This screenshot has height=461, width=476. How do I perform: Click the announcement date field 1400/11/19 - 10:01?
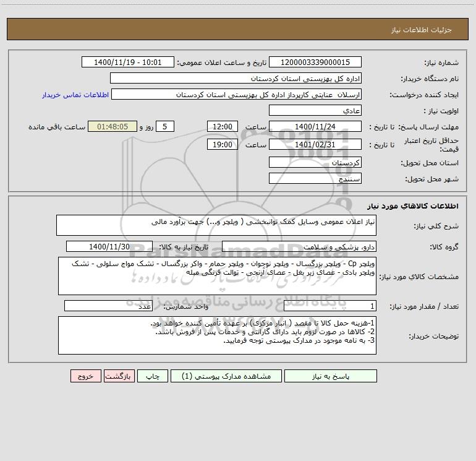[128, 62]
